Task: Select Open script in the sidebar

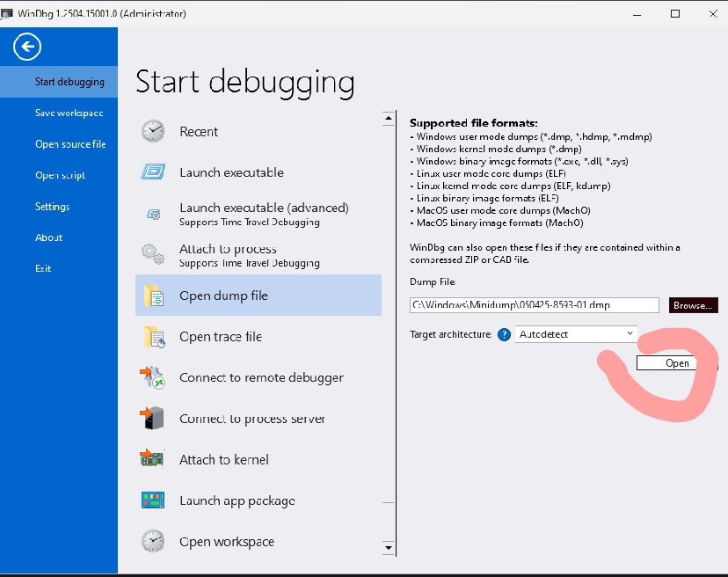Action: coord(59,175)
